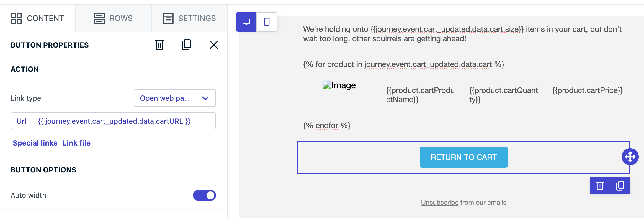Open the Content tab

click(x=37, y=19)
